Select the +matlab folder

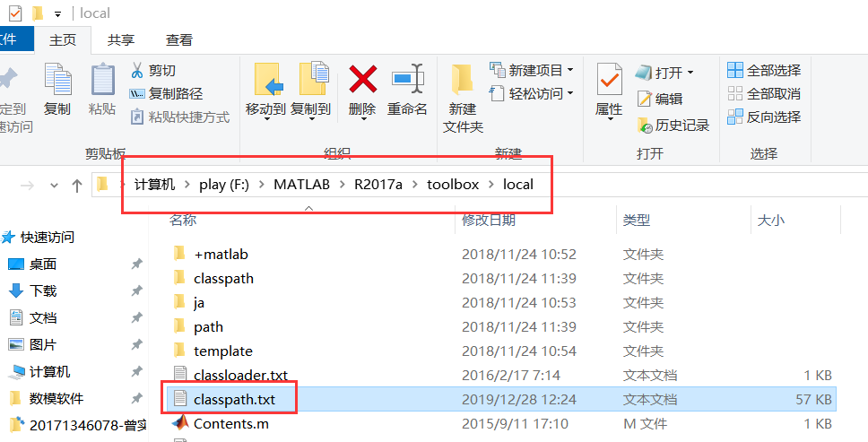501,255
